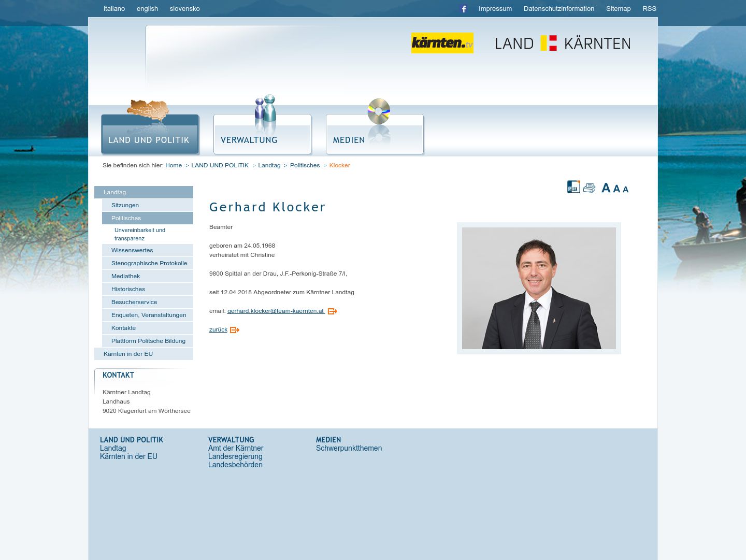The image size is (746, 560).
Task: Switch language to italiano
Action: click(x=114, y=9)
